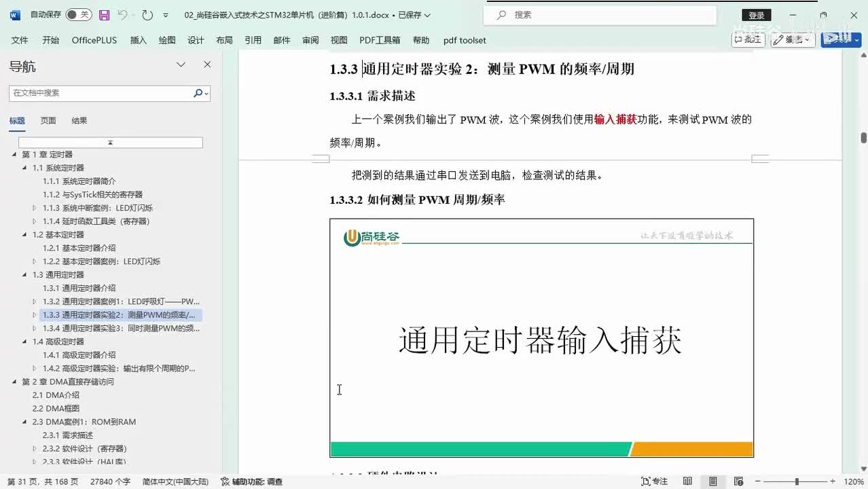Click the jump-to-beginning bar in navigation

click(110, 143)
